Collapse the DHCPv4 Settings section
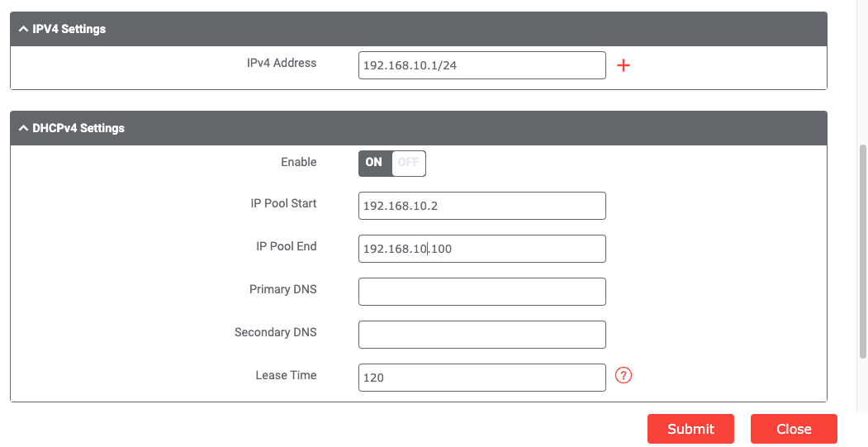Image resolution: width=868 pixels, height=447 pixels. click(23, 128)
